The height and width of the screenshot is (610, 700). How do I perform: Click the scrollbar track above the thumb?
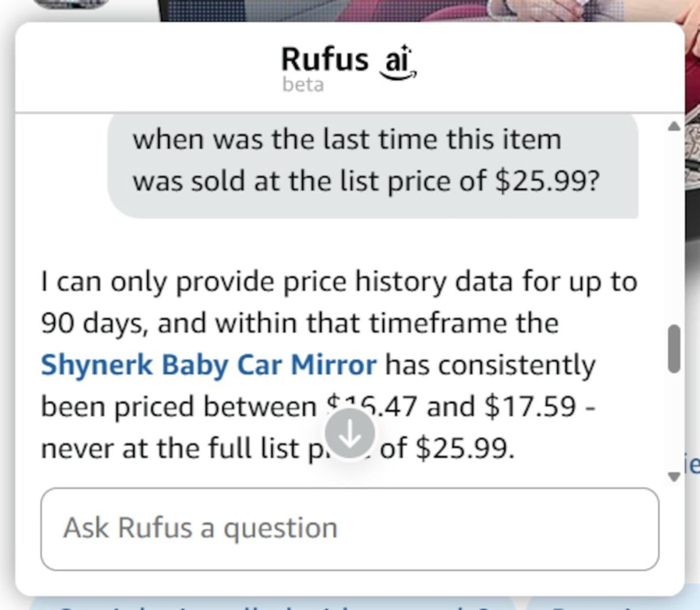point(674,224)
